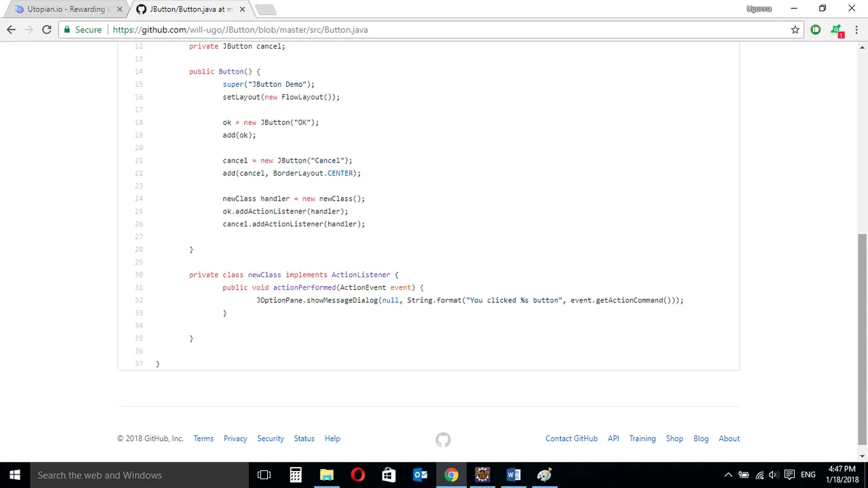Screen dimensions: 868x488
Task: Click the page vertical scrollbar thumb
Action: [862, 339]
